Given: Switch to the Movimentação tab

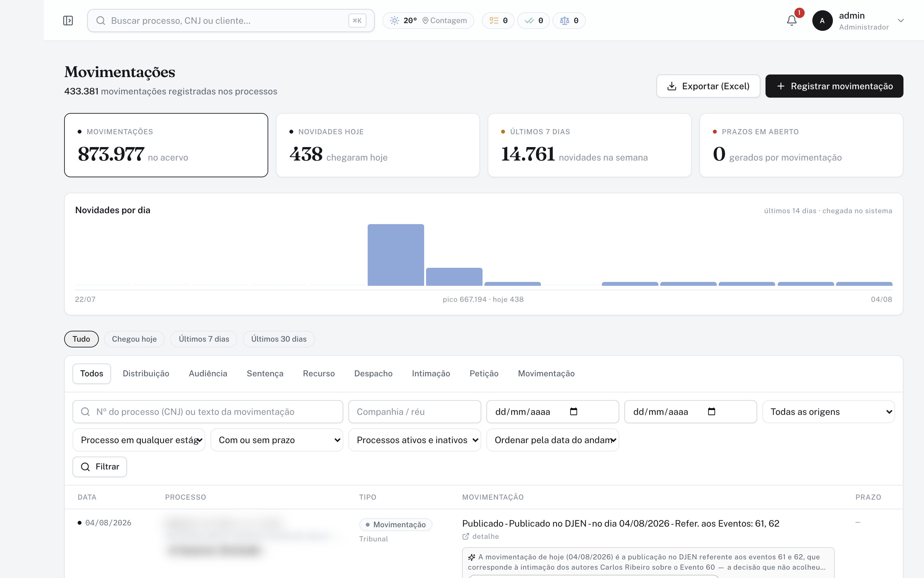Looking at the screenshot, I should click(546, 373).
